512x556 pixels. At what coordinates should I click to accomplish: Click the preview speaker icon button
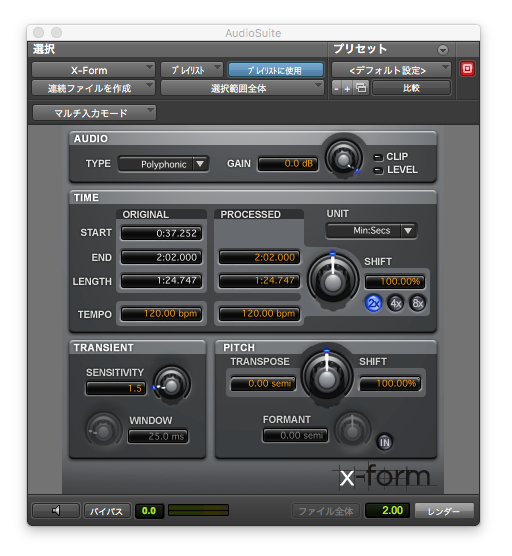click(56, 511)
